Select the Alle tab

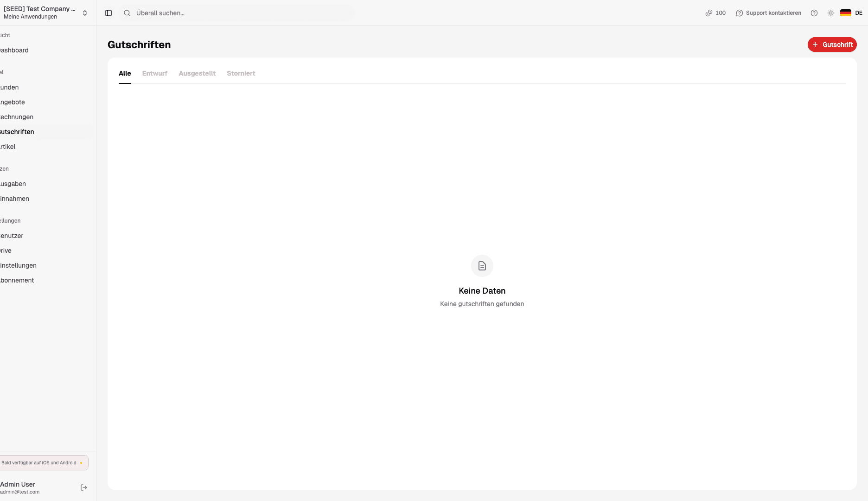[x=125, y=73]
